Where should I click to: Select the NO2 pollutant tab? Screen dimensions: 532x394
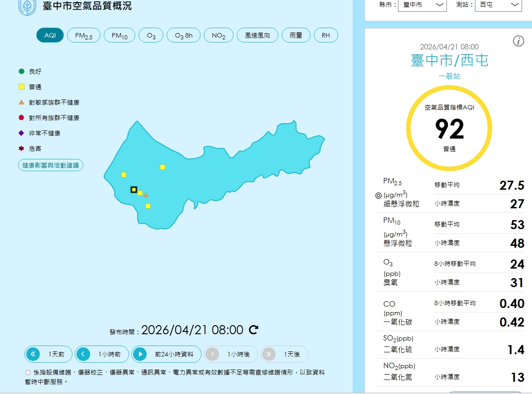pos(219,35)
